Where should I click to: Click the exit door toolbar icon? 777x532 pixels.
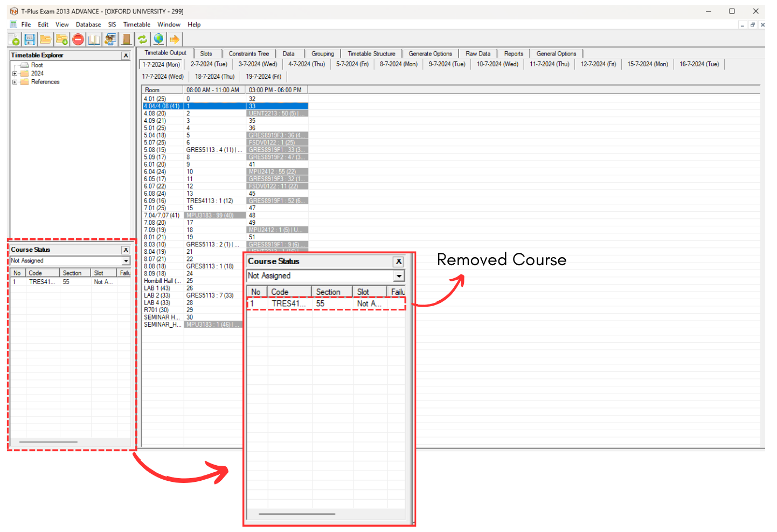[x=125, y=39]
